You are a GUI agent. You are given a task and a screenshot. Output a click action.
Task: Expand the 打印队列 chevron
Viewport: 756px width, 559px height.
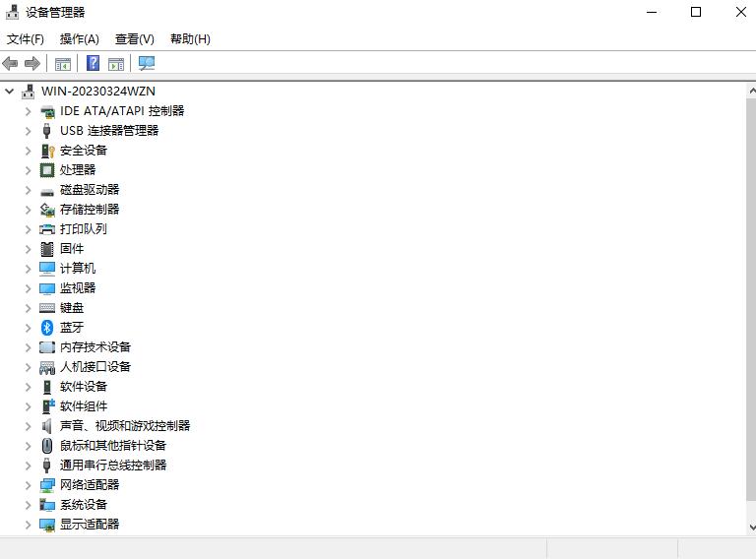click(x=28, y=229)
